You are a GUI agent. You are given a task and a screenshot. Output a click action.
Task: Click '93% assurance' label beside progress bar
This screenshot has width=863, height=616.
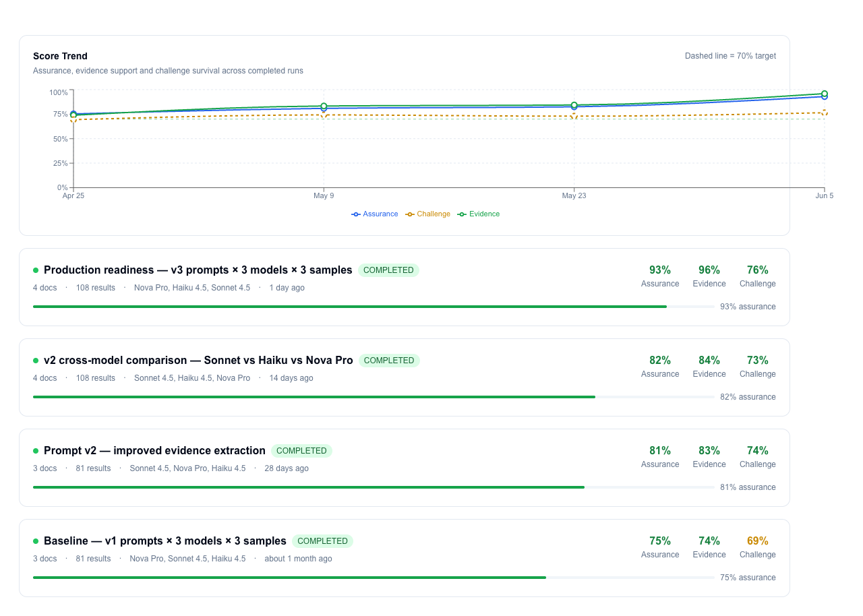coord(748,307)
